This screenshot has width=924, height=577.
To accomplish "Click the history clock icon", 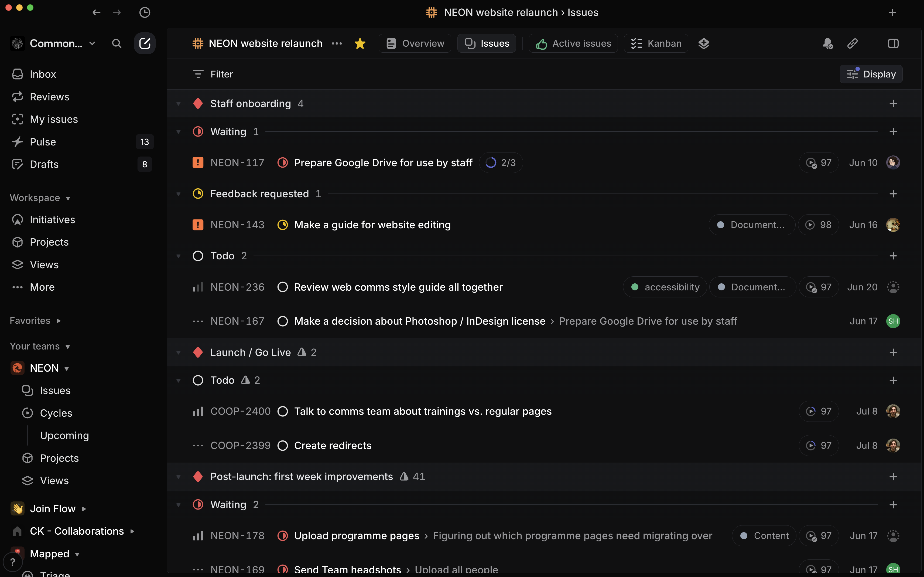I will tap(145, 12).
